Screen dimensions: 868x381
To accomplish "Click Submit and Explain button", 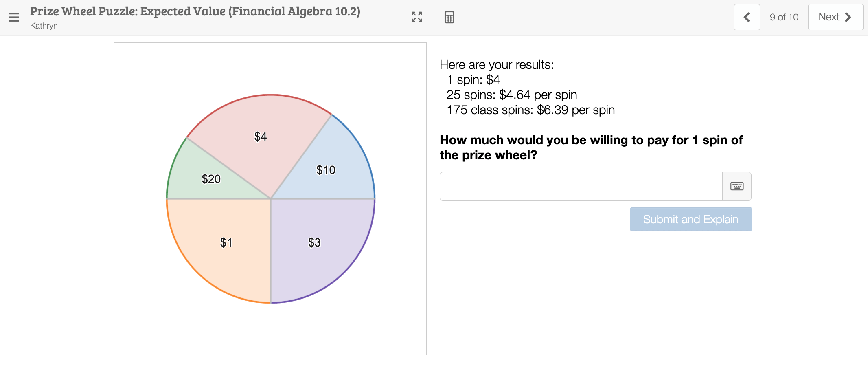I will pyautogui.click(x=690, y=219).
